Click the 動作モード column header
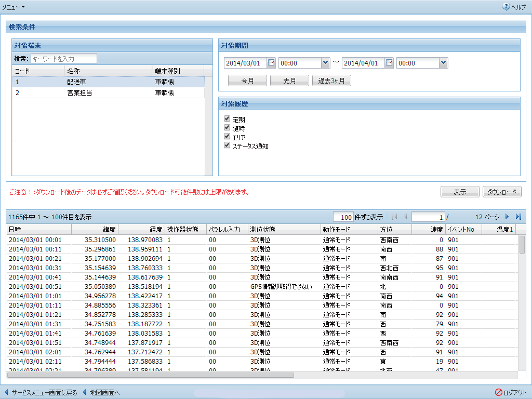The height and width of the screenshot is (399, 532). [349, 229]
